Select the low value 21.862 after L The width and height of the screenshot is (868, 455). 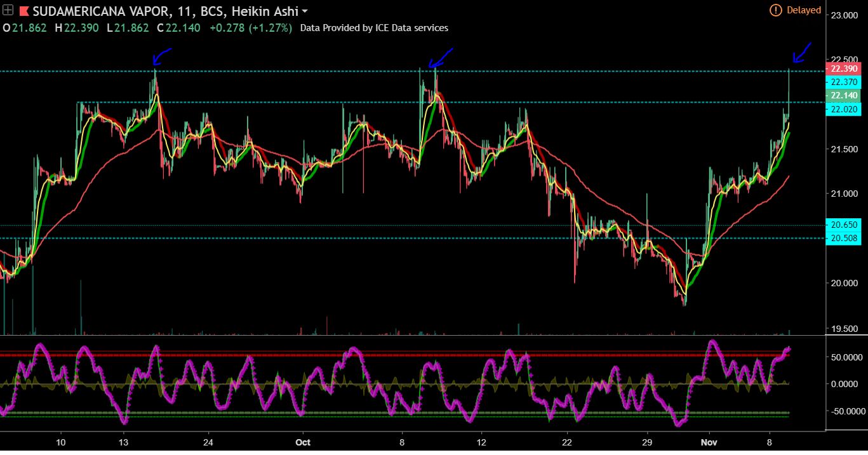(x=131, y=28)
